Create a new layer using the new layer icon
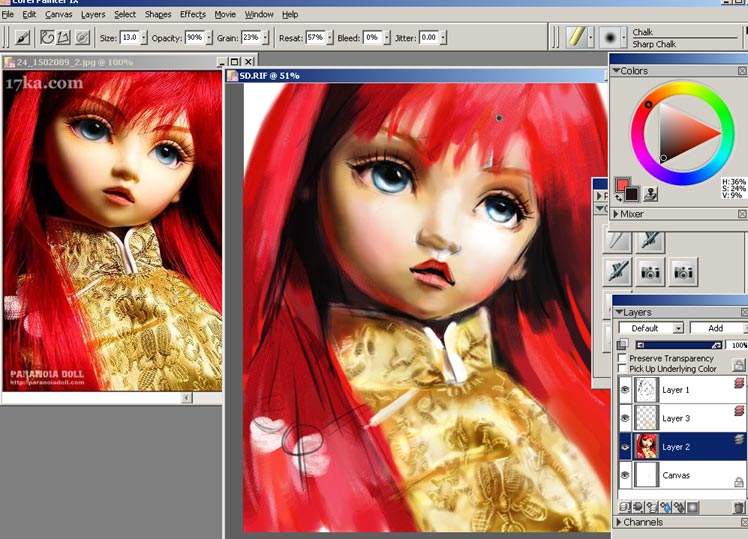 [651, 507]
